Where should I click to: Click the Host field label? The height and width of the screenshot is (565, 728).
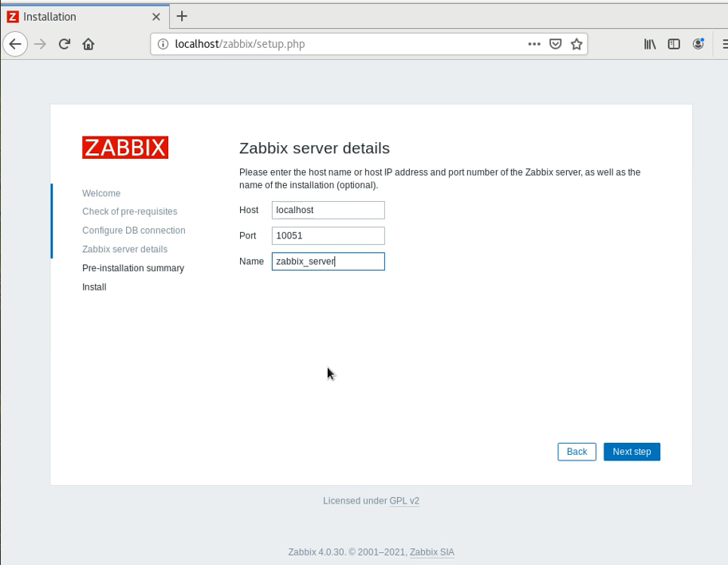tap(249, 210)
